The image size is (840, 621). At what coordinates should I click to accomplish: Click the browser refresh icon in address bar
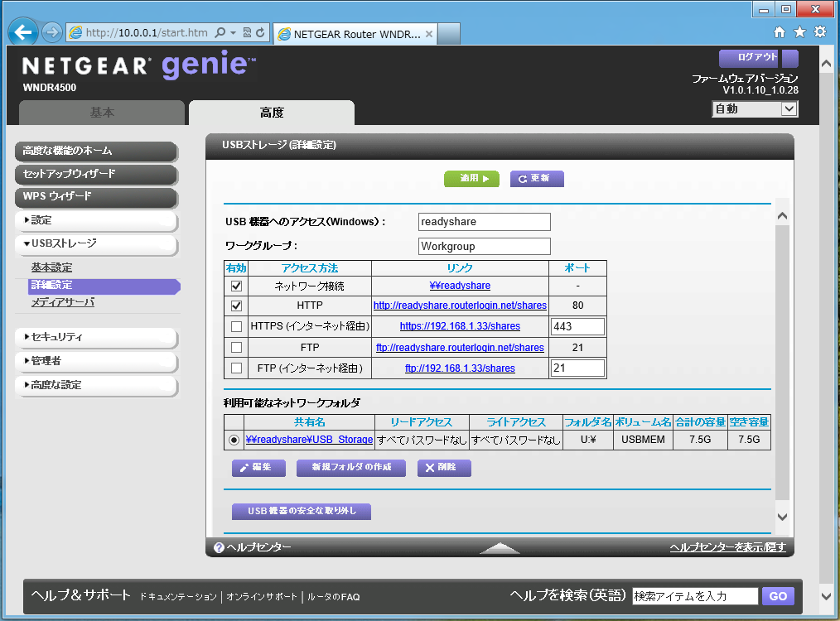click(260, 33)
